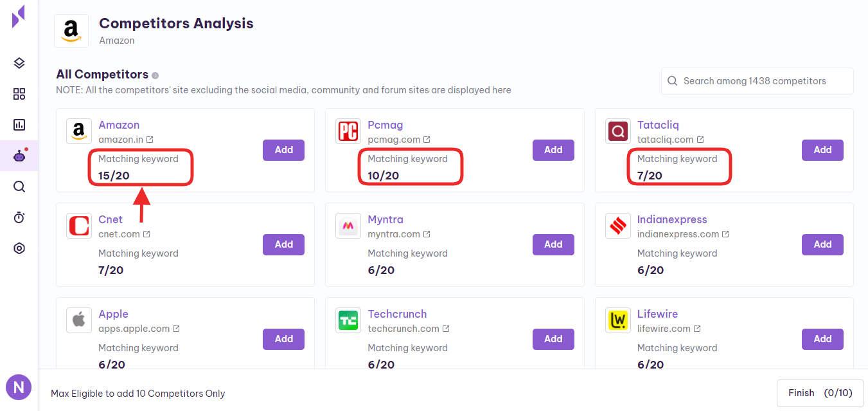
Task: Open the chart report icon in sidebar
Action: point(19,125)
